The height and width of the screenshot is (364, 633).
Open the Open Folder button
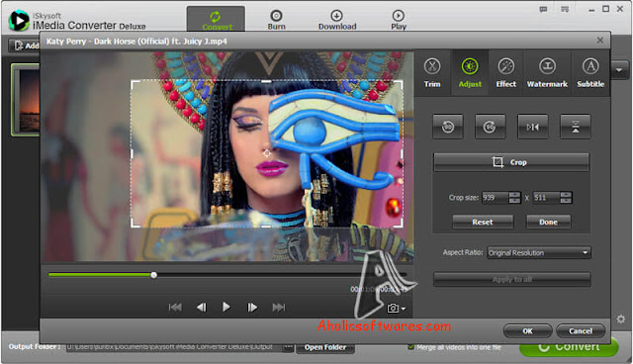325,347
